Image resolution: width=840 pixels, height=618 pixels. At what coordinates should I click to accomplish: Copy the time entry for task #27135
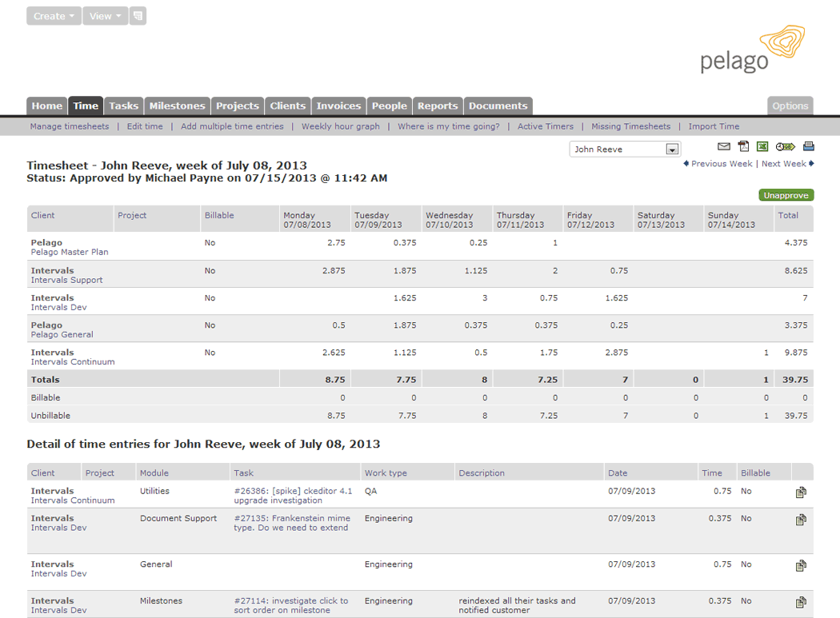(x=801, y=520)
